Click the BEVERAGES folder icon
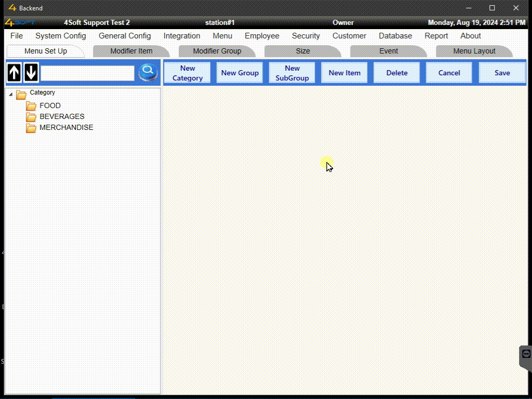 (x=31, y=117)
